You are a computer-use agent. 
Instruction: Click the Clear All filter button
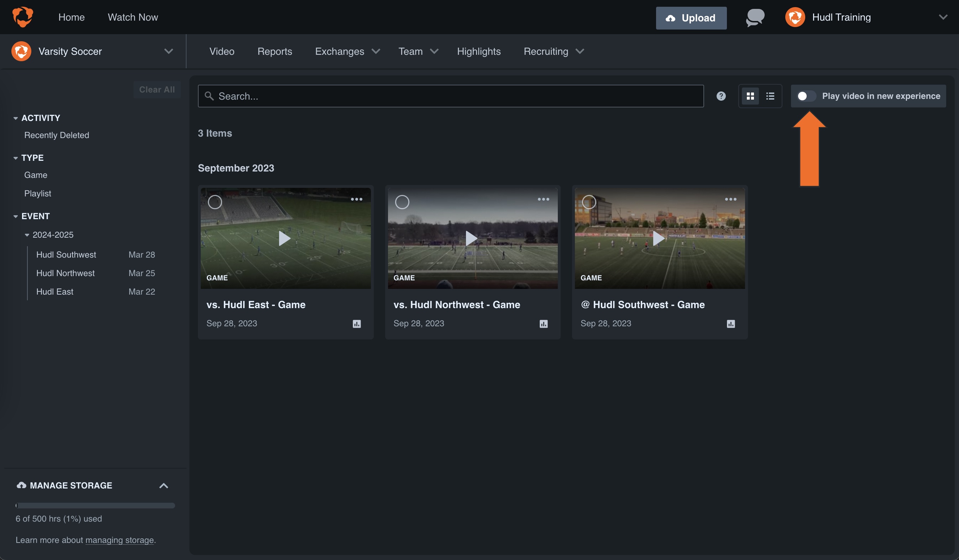pos(156,89)
